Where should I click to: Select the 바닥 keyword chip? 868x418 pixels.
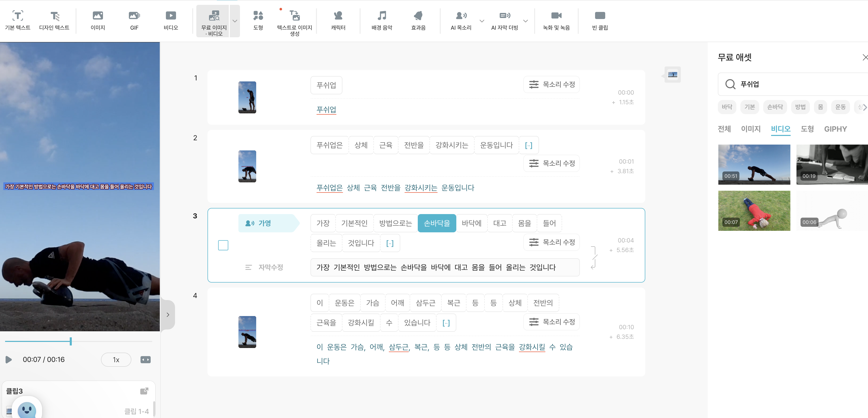point(727,107)
